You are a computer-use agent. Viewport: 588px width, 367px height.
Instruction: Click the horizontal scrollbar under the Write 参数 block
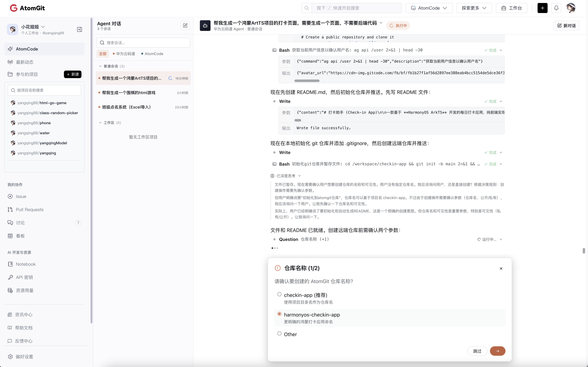pos(298,120)
